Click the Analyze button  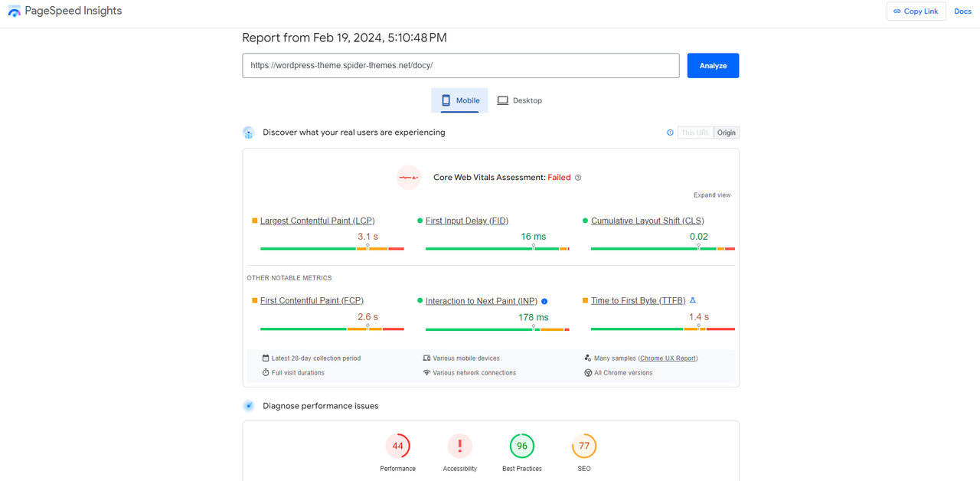tap(713, 66)
